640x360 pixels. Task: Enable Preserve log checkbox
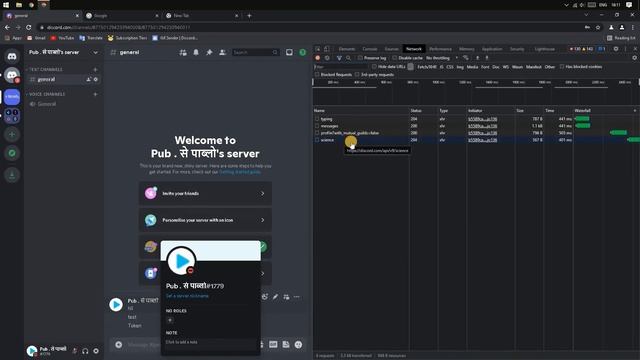click(360, 58)
